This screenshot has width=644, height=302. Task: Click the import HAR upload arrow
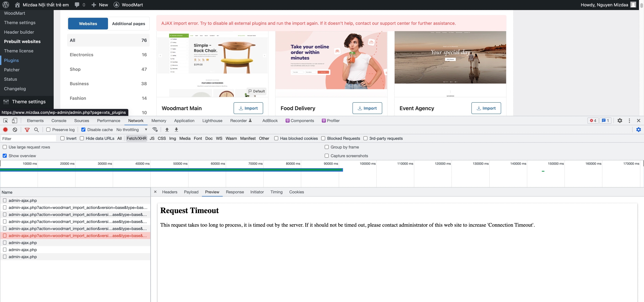point(167,130)
